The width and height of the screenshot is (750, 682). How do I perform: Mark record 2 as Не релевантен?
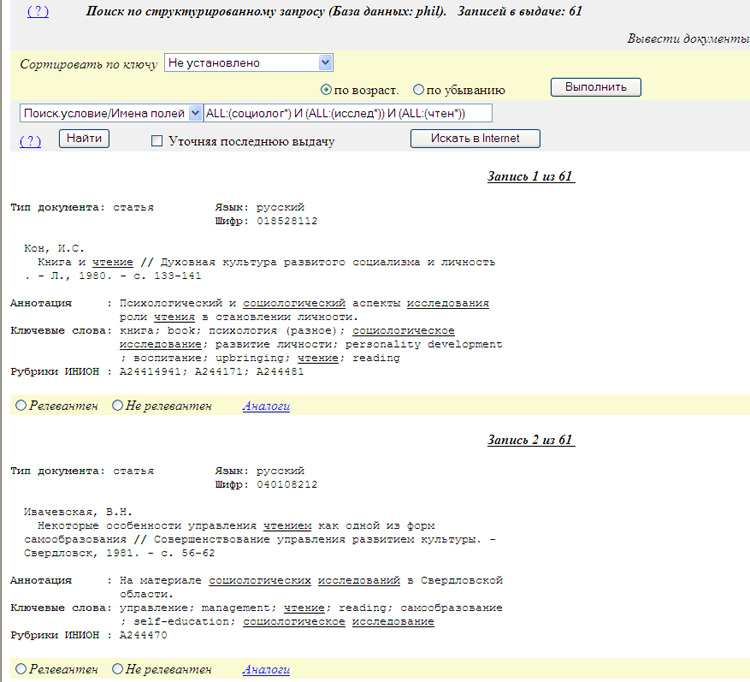117,669
